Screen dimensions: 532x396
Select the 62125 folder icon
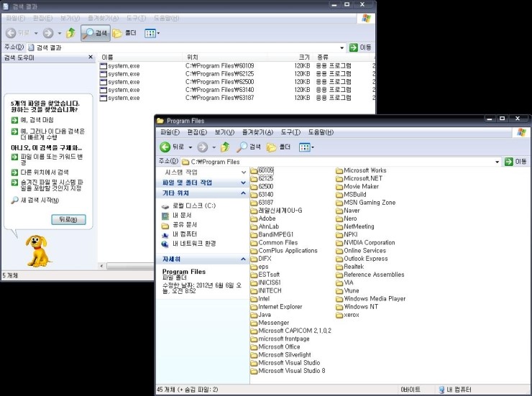[254, 179]
